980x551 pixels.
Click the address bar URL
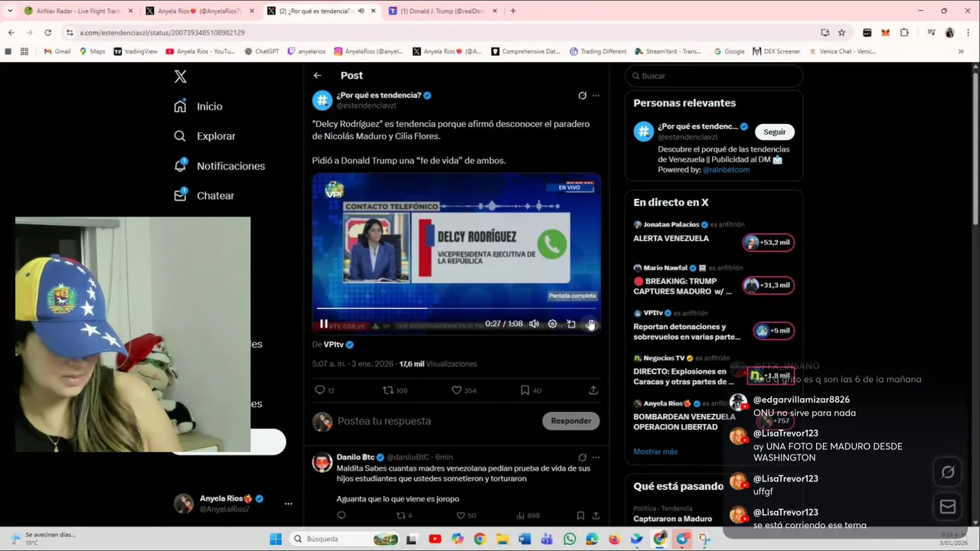[162, 32]
